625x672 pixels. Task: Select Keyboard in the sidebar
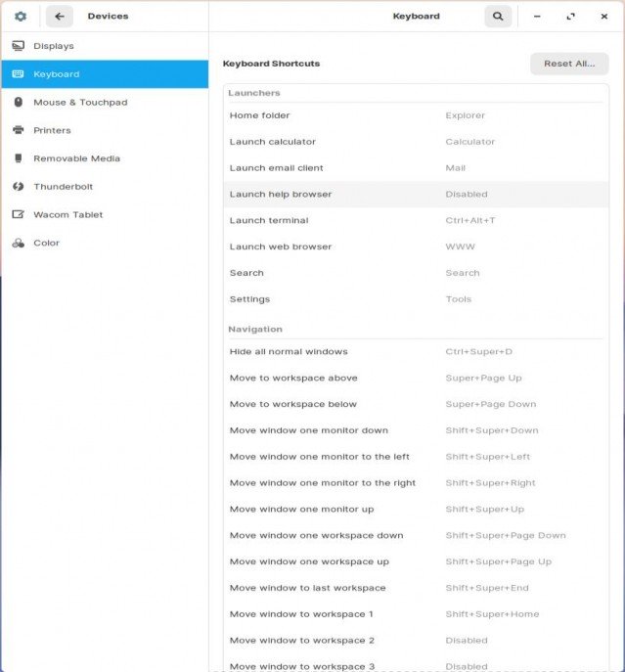pyautogui.click(x=105, y=74)
